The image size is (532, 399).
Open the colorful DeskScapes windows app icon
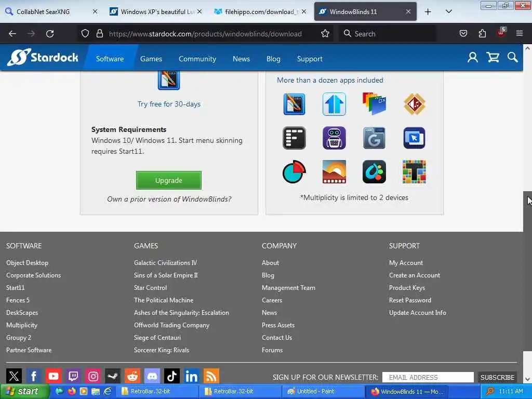(374, 103)
